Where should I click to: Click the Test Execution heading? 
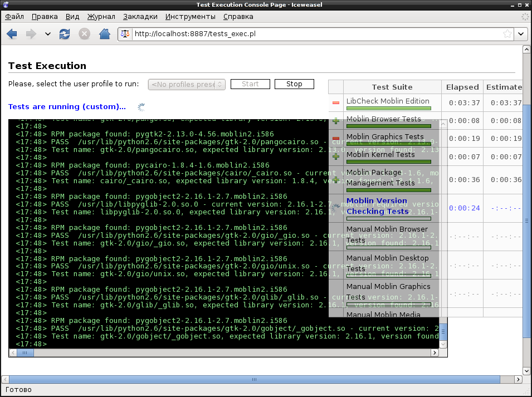47,66
